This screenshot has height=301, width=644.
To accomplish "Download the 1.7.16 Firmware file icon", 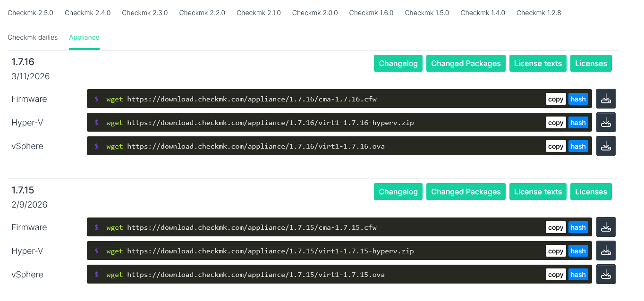I will 606,99.
